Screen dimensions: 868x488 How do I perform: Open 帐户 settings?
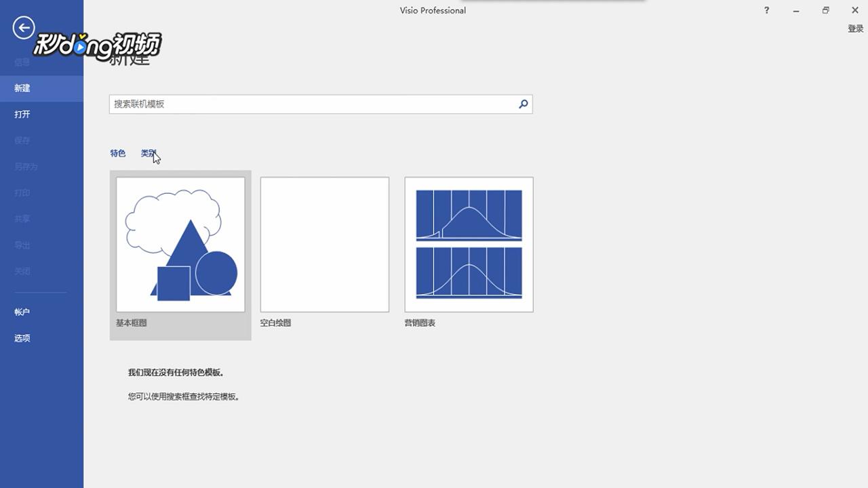(22, 312)
